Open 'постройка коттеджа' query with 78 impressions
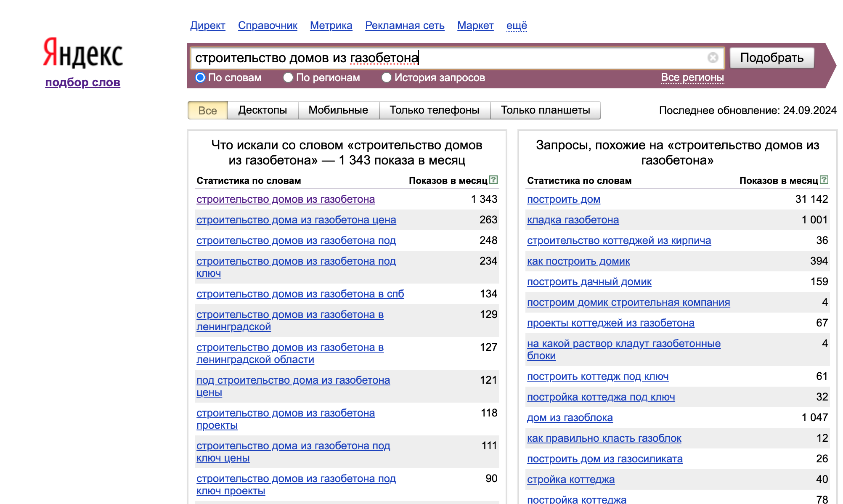This screenshot has width=843, height=504. (x=577, y=499)
